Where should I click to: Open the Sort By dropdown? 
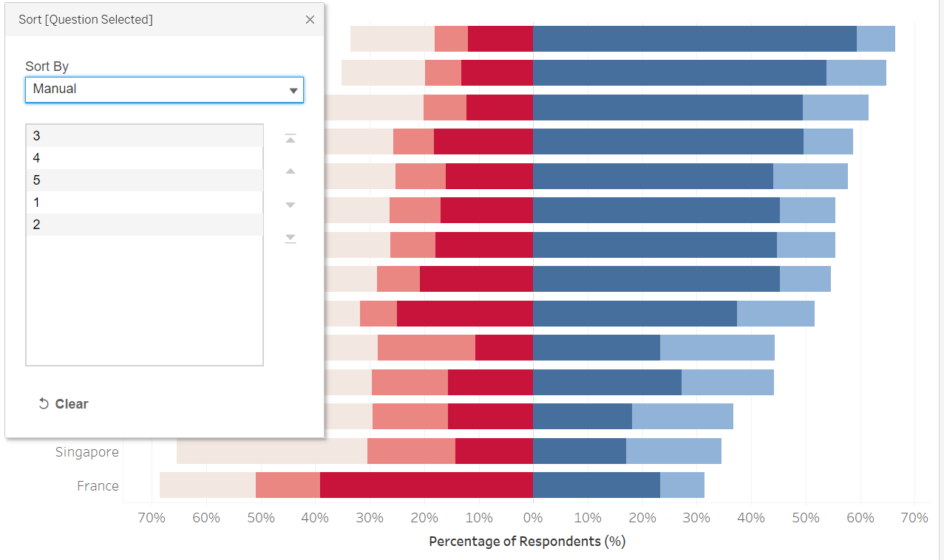(x=164, y=89)
